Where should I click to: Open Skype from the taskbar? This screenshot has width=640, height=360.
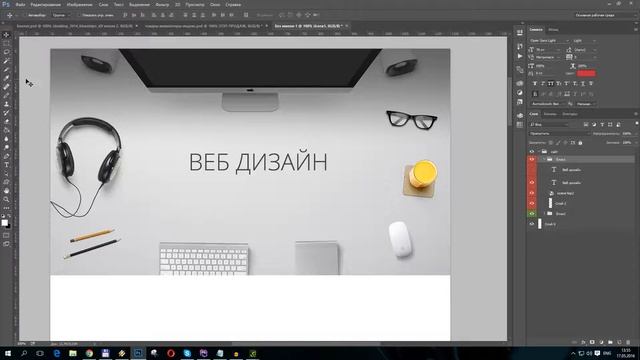(187, 353)
